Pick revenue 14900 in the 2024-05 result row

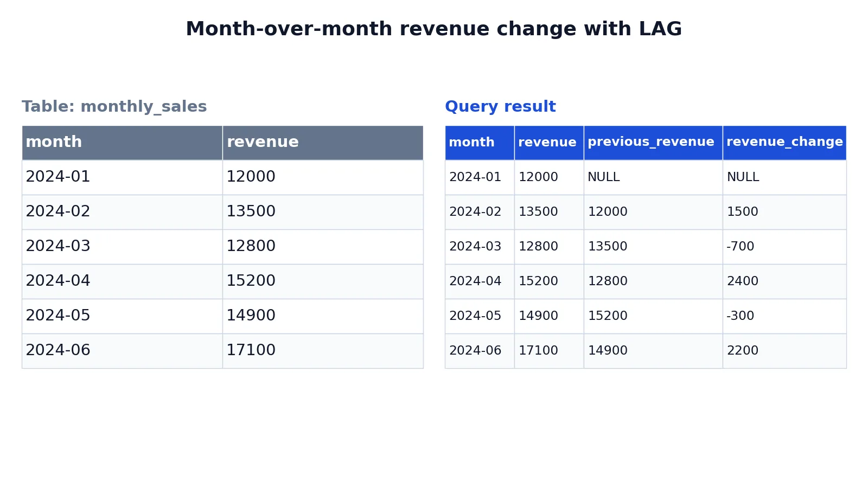pyautogui.click(x=549, y=316)
